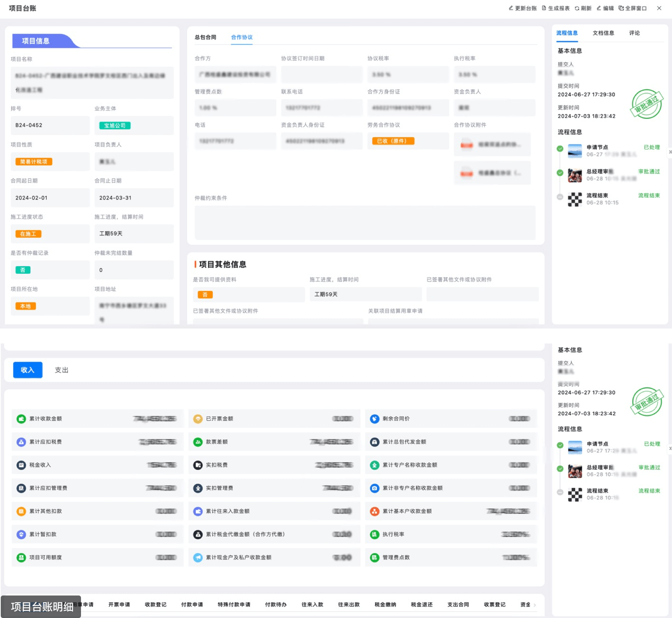672x618 pixels.
Task: Collapse the right side panel arrow
Action: pyautogui.click(x=670, y=152)
